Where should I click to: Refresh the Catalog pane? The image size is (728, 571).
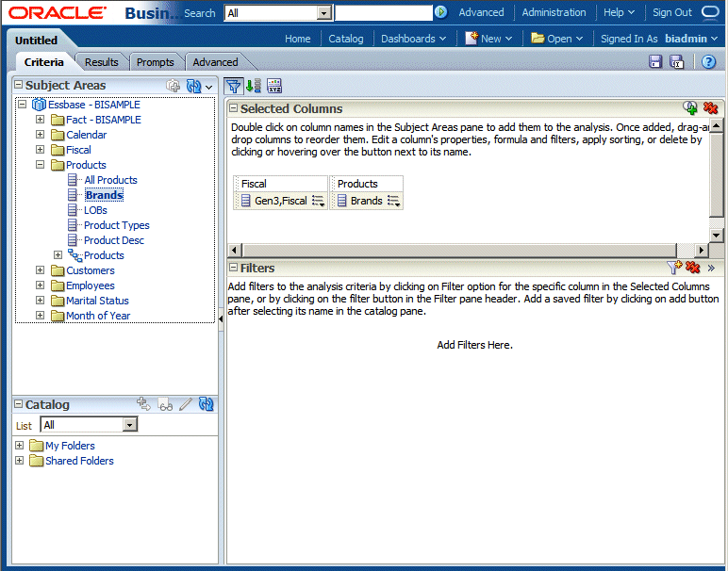(206, 404)
